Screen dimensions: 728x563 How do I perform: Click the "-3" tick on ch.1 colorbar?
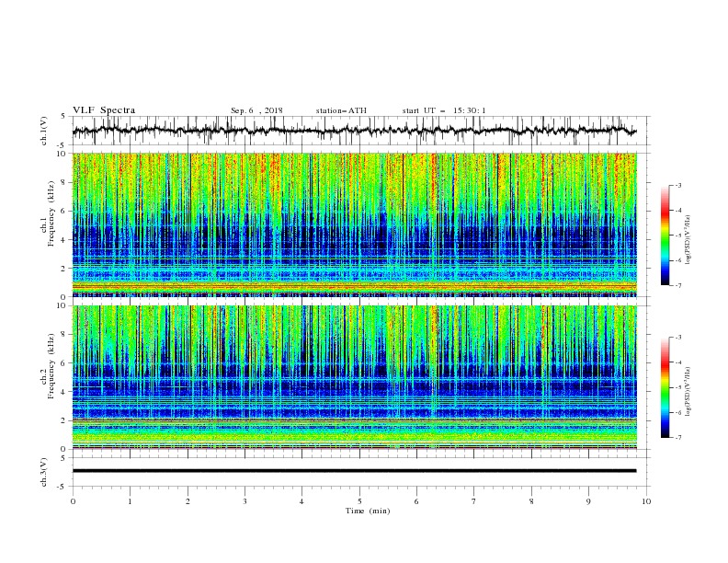677,185
